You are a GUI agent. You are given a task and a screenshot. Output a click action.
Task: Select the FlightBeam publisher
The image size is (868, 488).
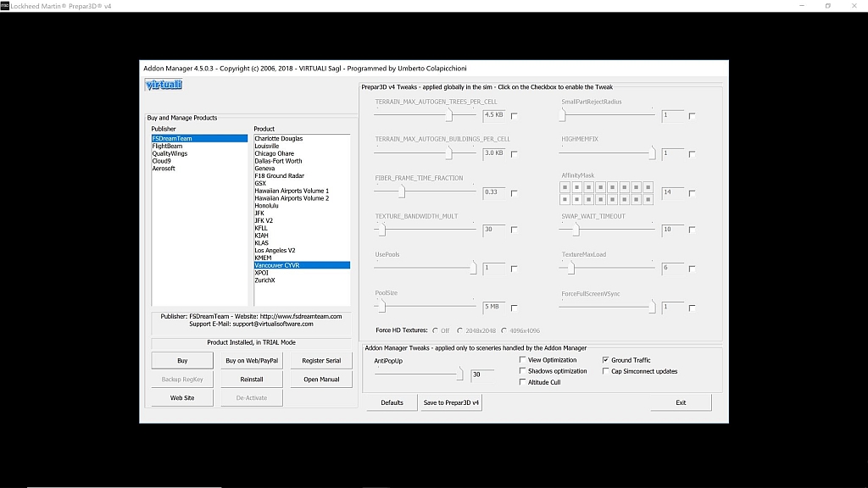pos(166,146)
